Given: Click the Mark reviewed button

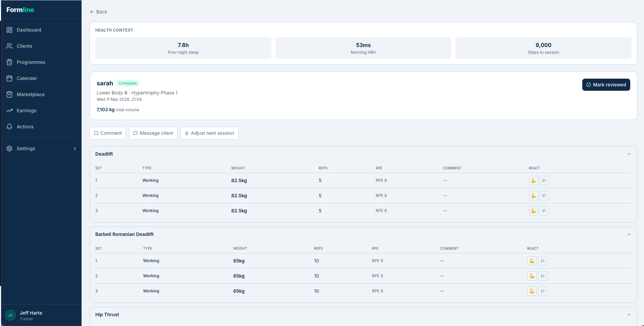Looking at the screenshot, I should [x=606, y=85].
